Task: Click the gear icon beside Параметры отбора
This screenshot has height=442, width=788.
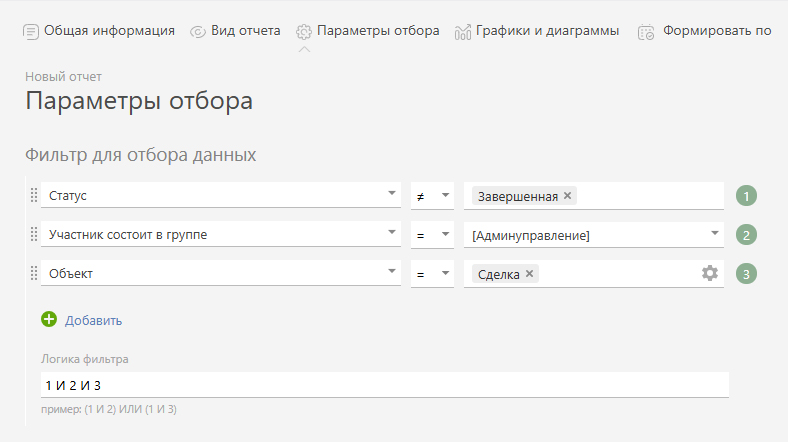Action: tap(304, 32)
